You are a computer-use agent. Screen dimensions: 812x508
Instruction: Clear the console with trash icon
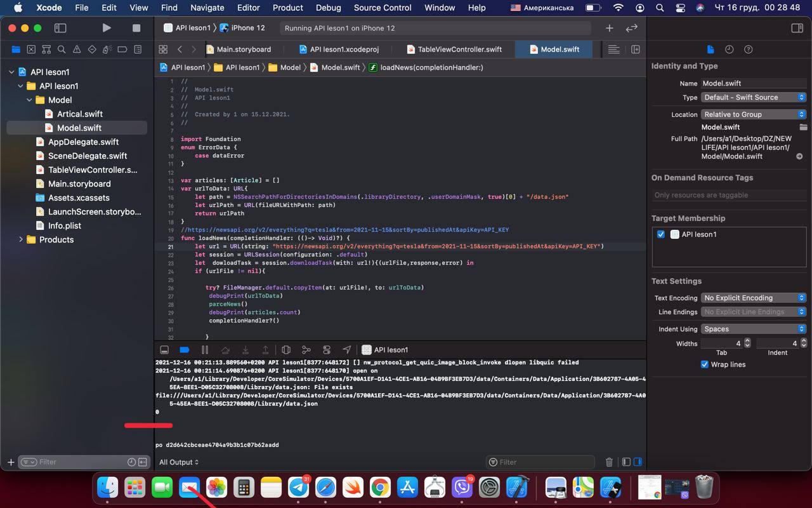pyautogui.click(x=609, y=462)
